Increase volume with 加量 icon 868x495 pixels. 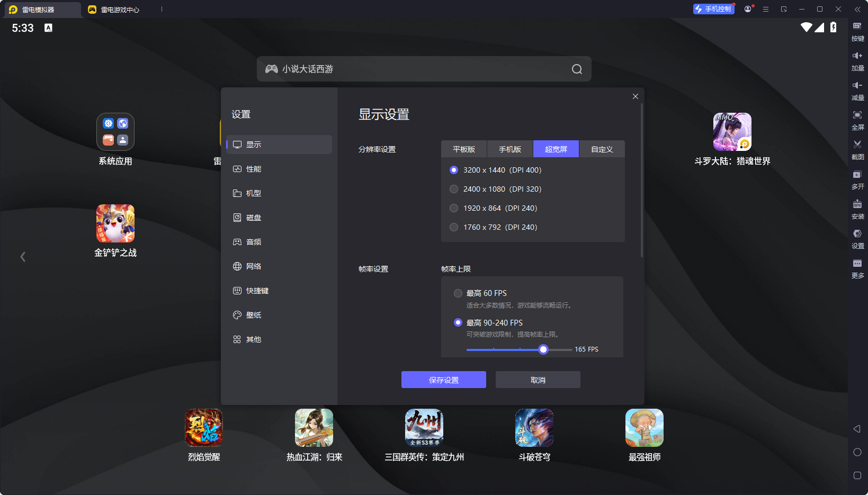pyautogui.click(x=857, y=61)
